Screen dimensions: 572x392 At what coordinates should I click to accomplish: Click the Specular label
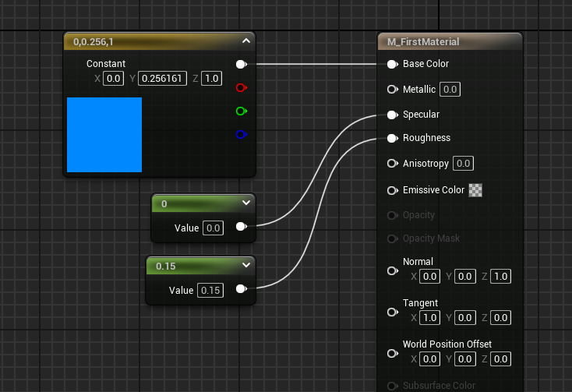click(x=421, y=115)
